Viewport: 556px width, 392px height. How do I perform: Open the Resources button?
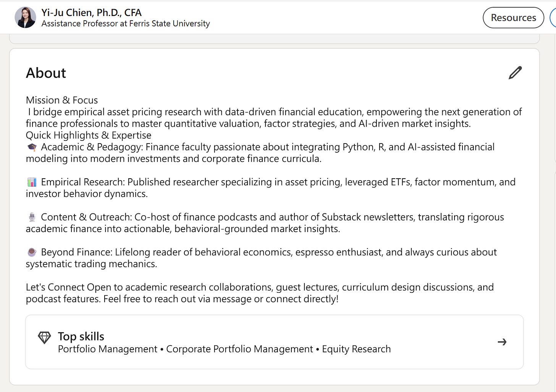click(513, 18)
